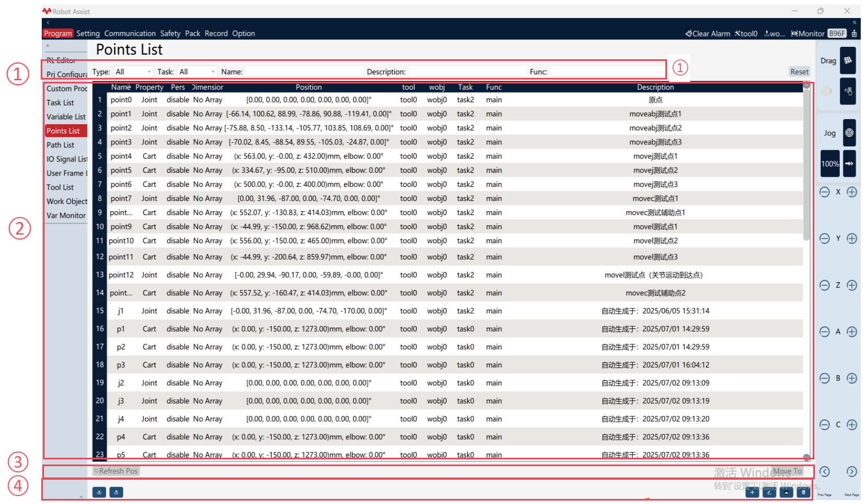
Task: Click the edit point pencil icon
Action: [769, 492]
